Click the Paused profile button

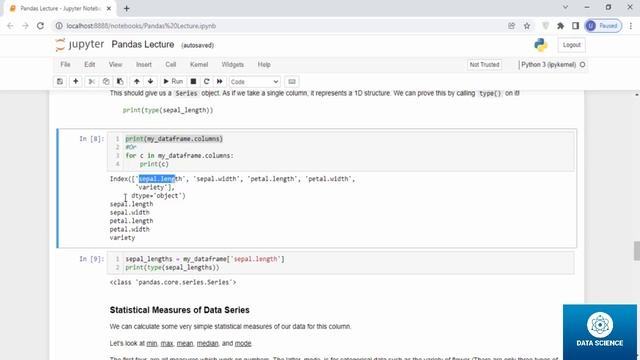603,26
